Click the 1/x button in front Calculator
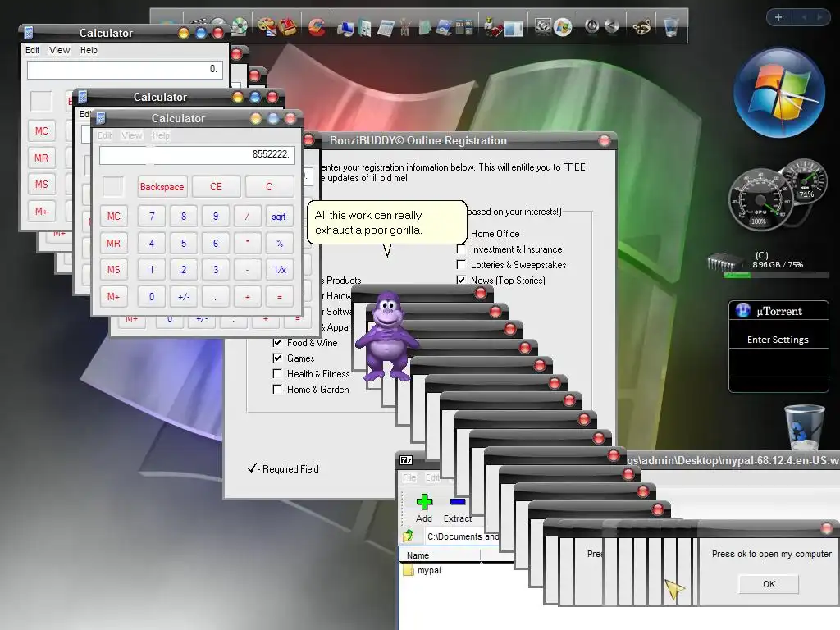Image resolution: width=840 pixels, height=630 pixels. 279,269
